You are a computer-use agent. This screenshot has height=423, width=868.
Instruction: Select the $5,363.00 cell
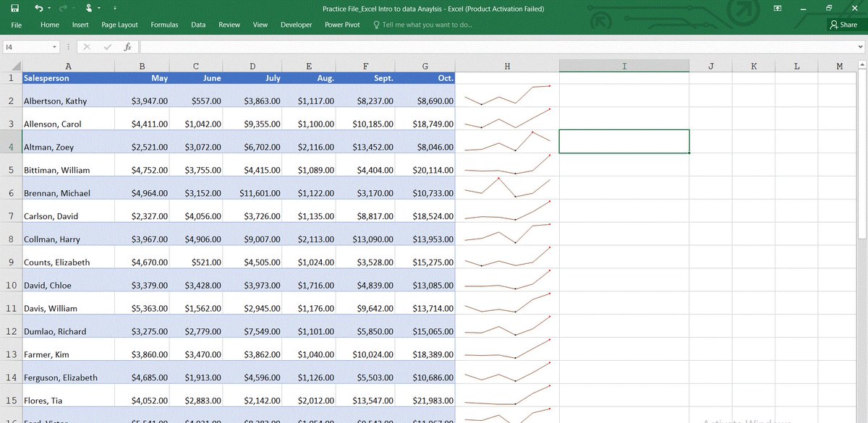tap(142, 304)
